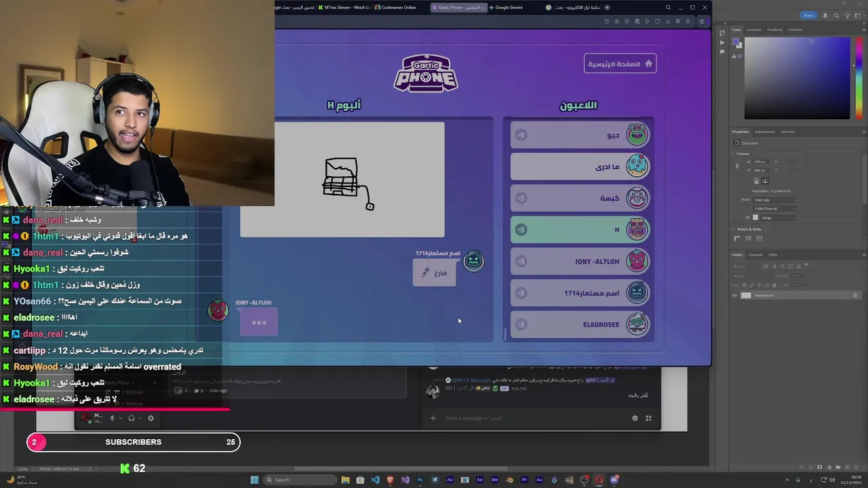Toggle the grid icon in Rulers & Grids
Viewport: 868px width, 488px height.
(748, 239)
